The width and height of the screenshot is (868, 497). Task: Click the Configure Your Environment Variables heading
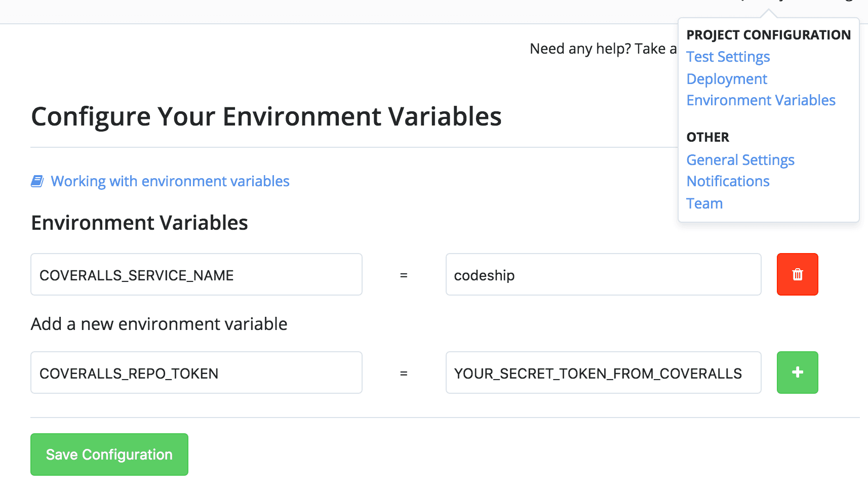pyautogui.click(x=266, y=116)
